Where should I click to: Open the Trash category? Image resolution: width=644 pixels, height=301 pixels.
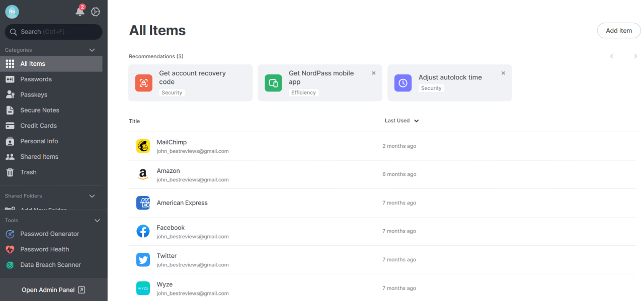point(28,172)
